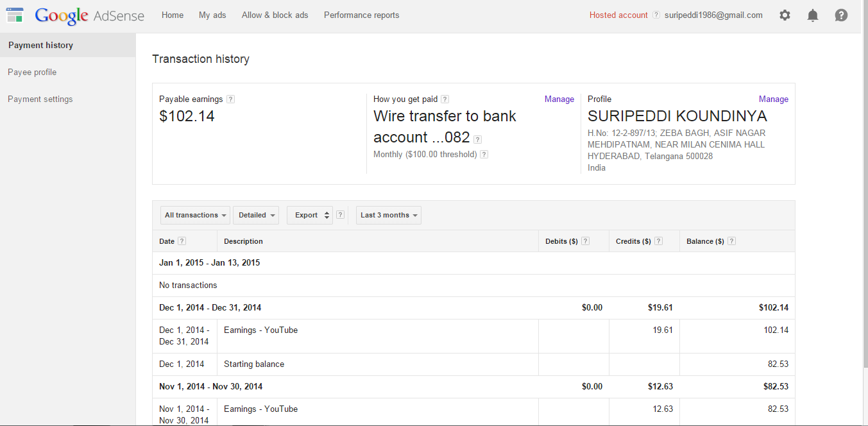
Task: Click the colored AdSense grid logo icon
Action: (x=14, y=15)
